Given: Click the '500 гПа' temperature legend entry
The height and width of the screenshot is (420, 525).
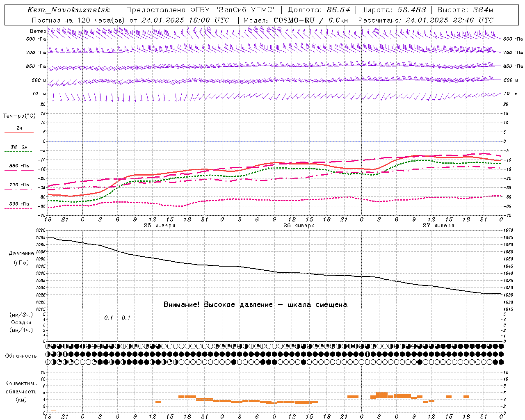Looking at the screenshot, I should [x=19, y=204].
